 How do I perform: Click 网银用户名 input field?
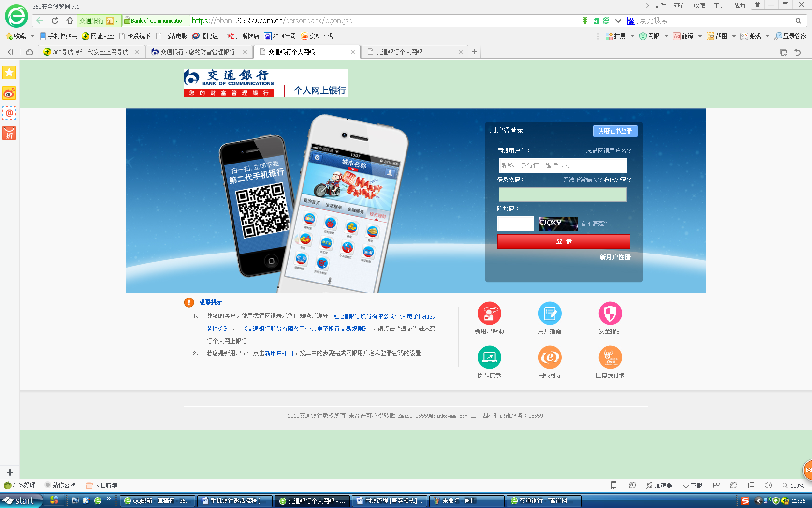click(563, 165)
